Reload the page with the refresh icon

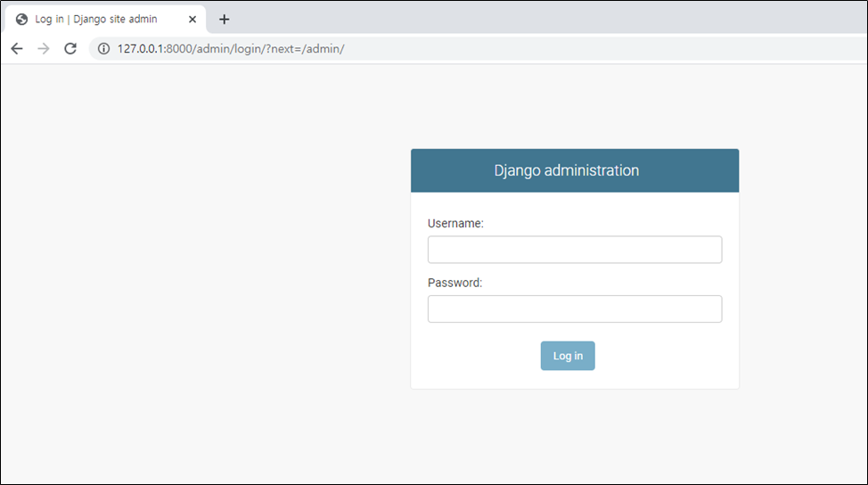click(70, 49)
